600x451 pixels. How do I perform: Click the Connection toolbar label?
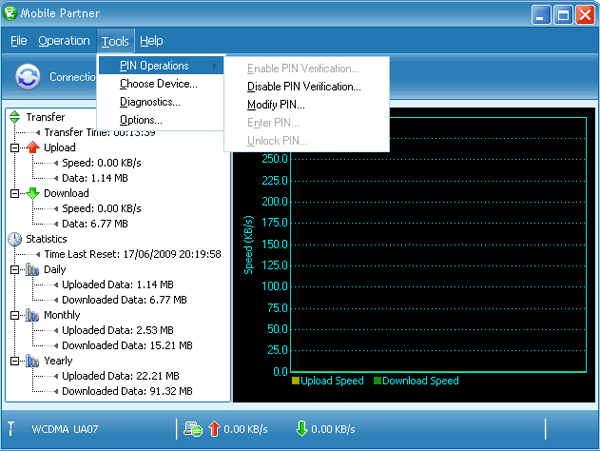[x=72, y=77]
